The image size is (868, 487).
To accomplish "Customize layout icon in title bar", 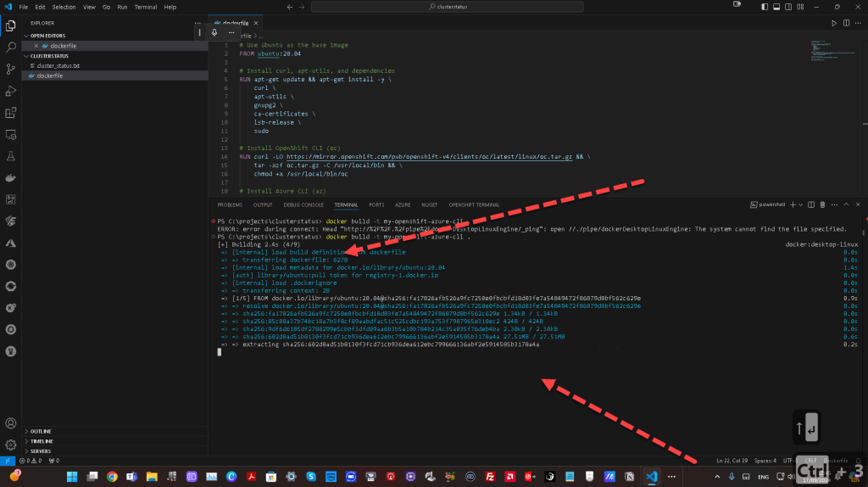I will click(x=800, y=7).
